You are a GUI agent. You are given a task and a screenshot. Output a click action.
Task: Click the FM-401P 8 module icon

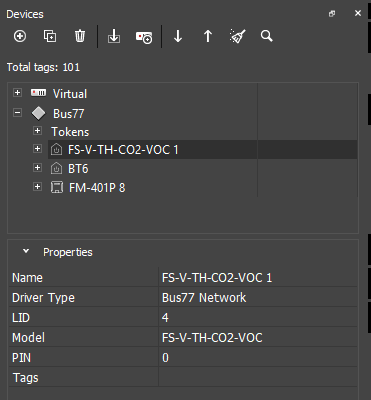coord(57,187)
